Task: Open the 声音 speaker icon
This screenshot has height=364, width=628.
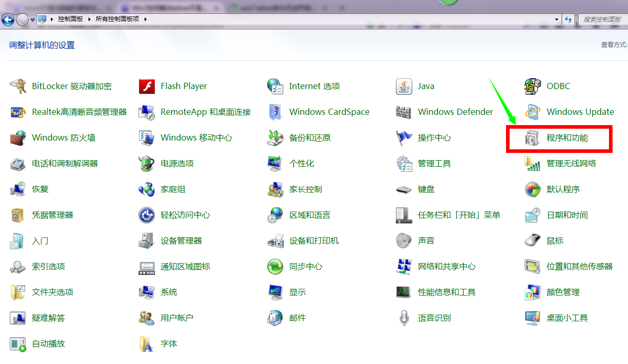Action: (x=404, y=240)
